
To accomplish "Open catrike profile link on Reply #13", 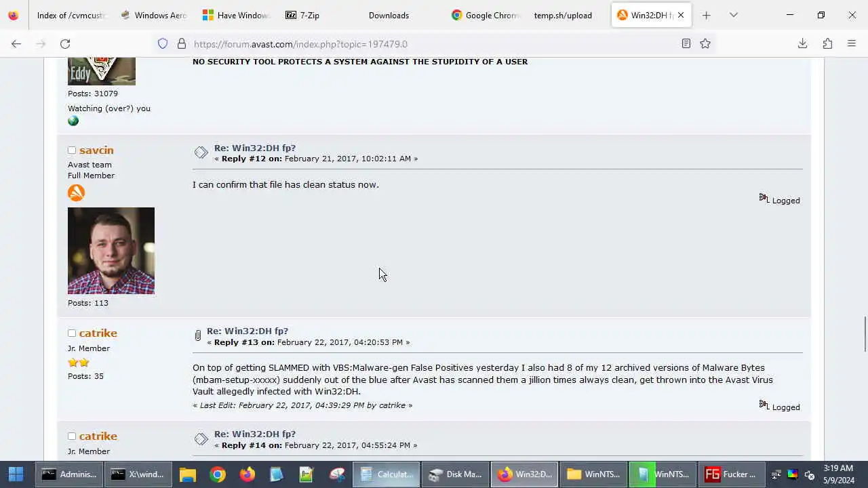I will click(x=98, y=333).
